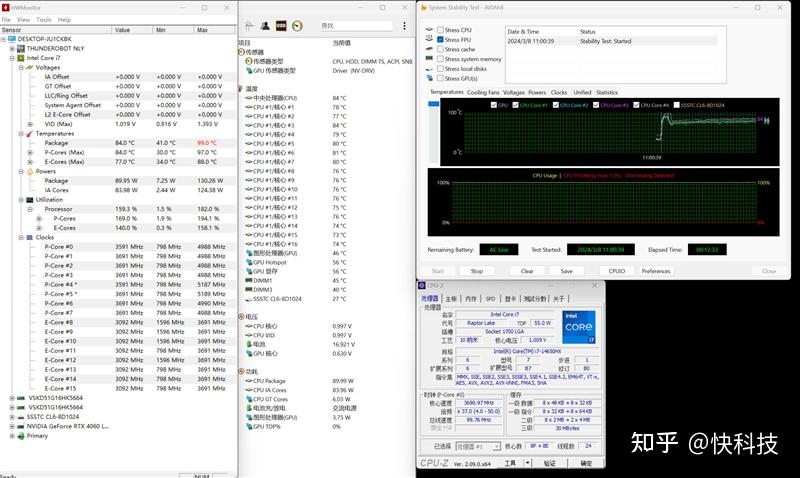Viewport: 800px width, 478px height.
Task: Click the THUNDEROBOT NLY motherboard icon
Action: coord(21,48)
